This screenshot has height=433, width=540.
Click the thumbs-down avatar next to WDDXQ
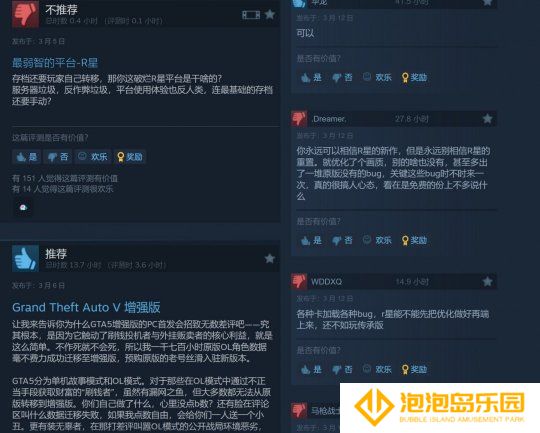tap(299, 281)
